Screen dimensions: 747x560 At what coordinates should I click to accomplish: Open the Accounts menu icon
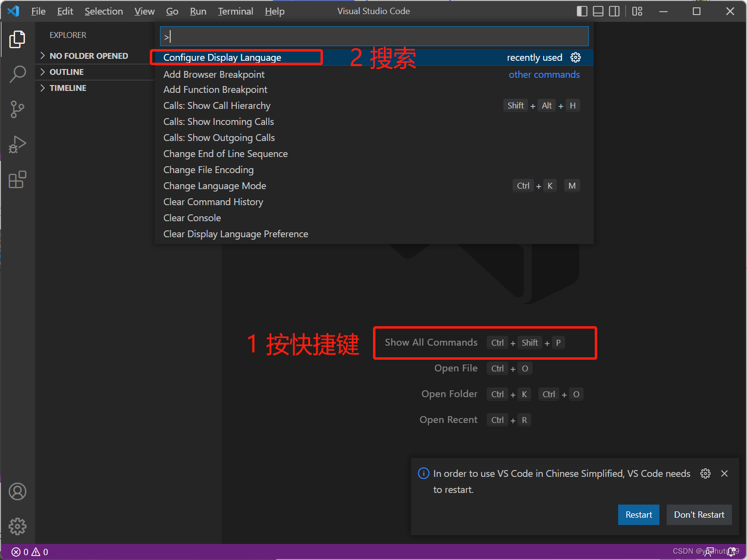[18, 491]
